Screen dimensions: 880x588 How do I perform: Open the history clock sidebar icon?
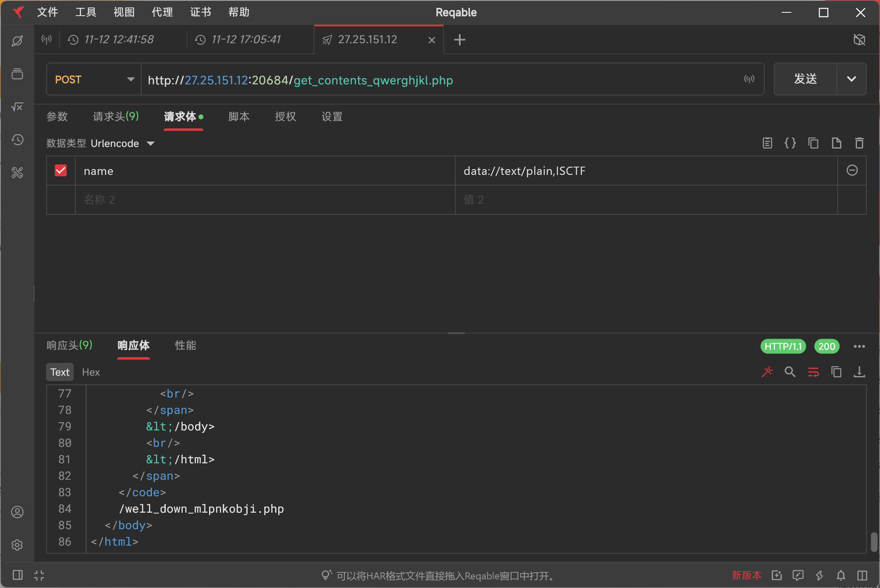(x=17, y=140)
